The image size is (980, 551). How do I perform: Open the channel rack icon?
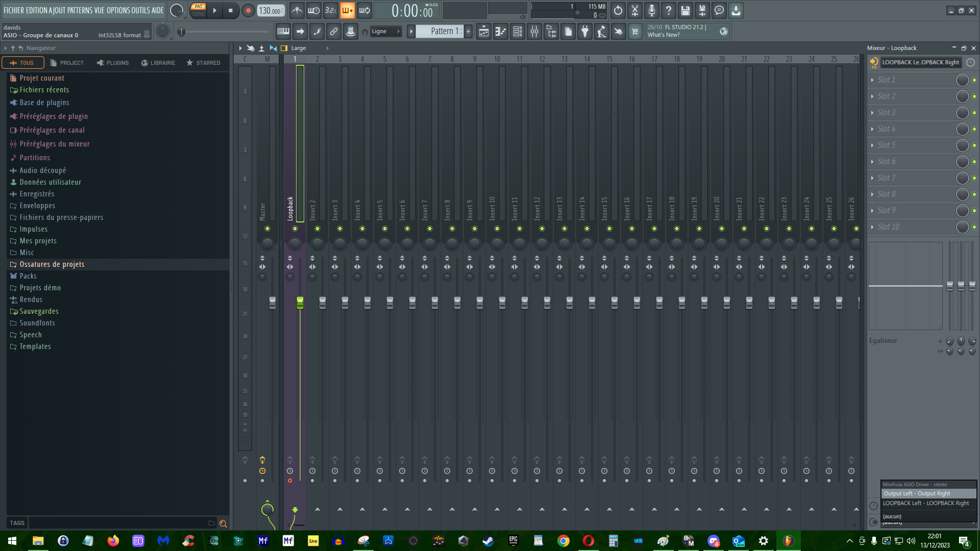coord(518,32)
